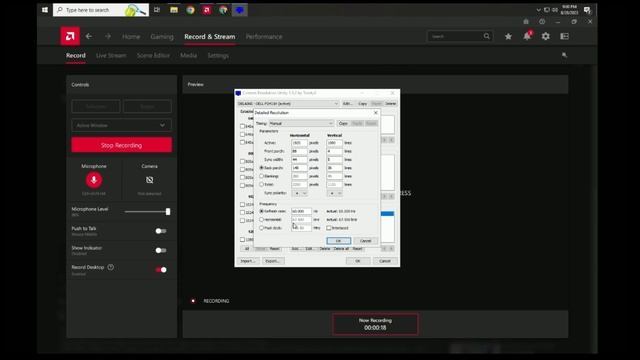Select the Pixel clock radio button
Image resolution: width=640 pixels, height=360 pixels.
262,228
